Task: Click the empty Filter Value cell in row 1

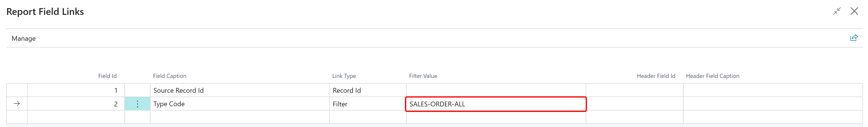Action: [495, 90]
